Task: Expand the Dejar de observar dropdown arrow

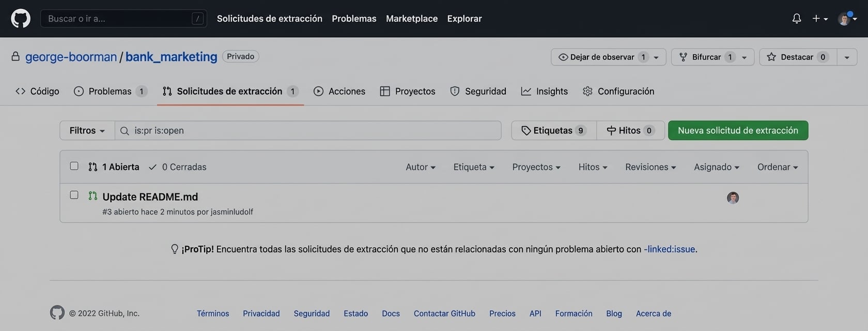Action: 656,57
